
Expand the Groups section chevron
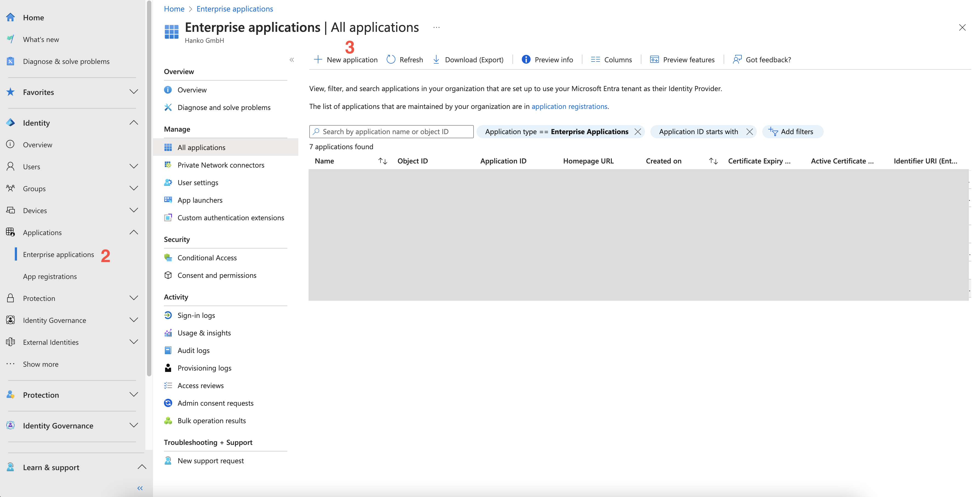pyautogui.click(x=134, y=188)
